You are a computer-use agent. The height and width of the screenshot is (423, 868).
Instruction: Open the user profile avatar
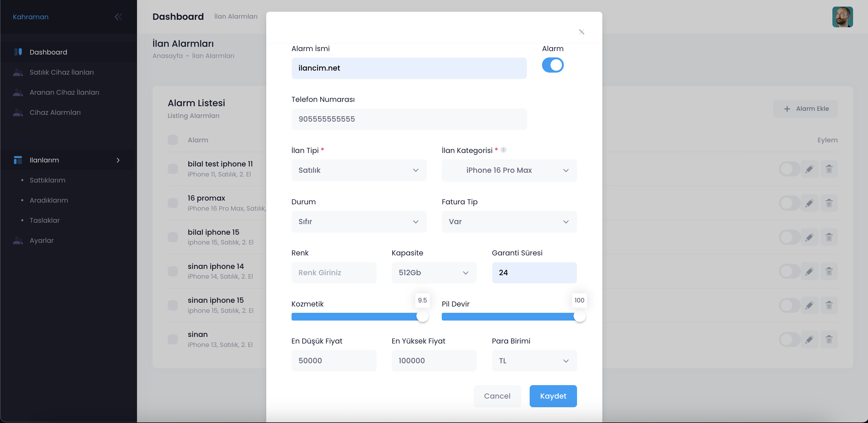(842, 17)
